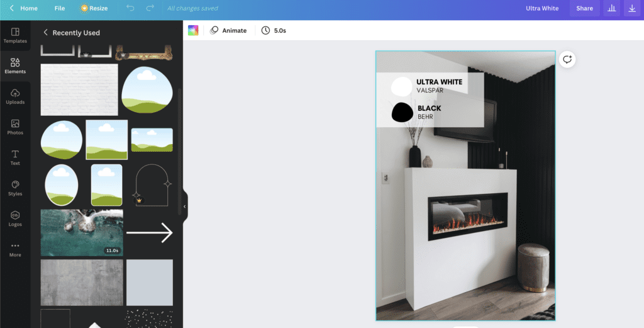Image resolution: width=644 pixels, height=328 pixels.
Task: Collapse the side panel handle
Action: [184, 206]
